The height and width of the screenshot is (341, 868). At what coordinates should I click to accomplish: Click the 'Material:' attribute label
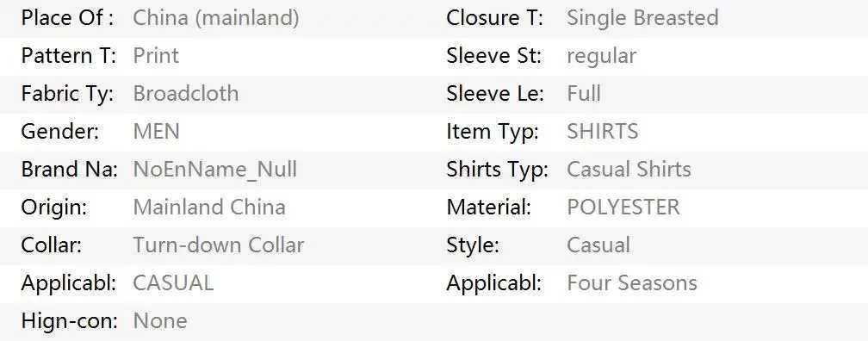coord(489,207)
